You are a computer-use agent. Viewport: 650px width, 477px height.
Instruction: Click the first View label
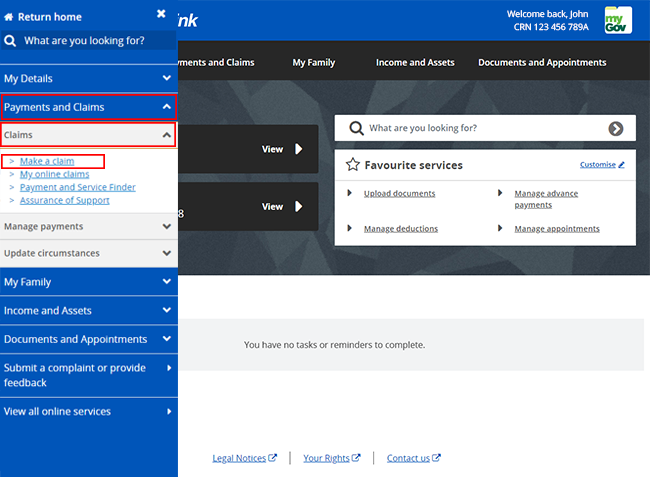[x=272, y=149]
